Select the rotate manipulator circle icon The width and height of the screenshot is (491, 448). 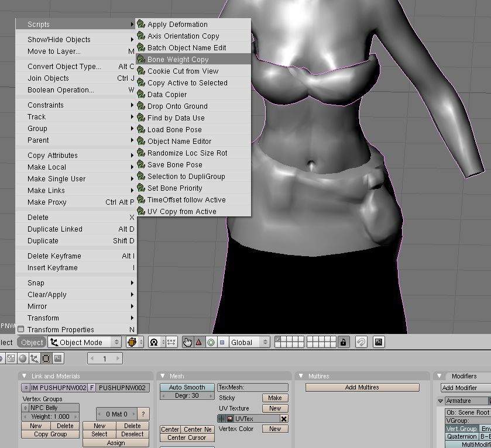(x=211, y=342)
